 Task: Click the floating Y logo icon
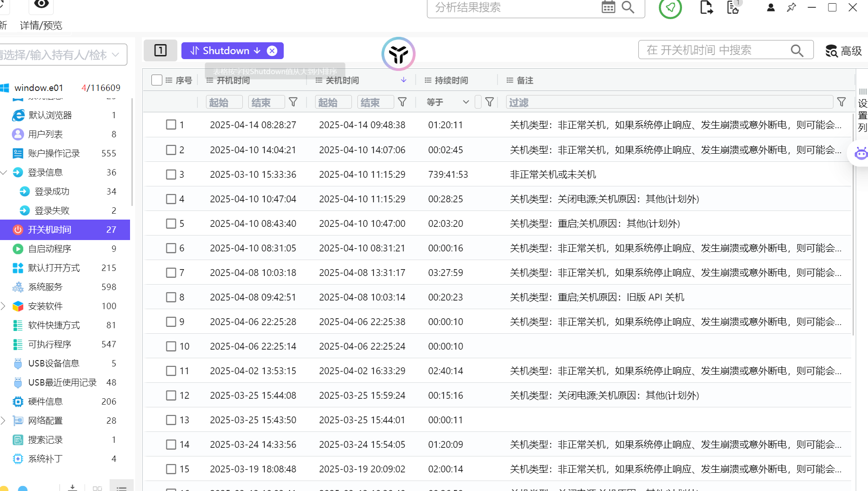tap(398, 54)
